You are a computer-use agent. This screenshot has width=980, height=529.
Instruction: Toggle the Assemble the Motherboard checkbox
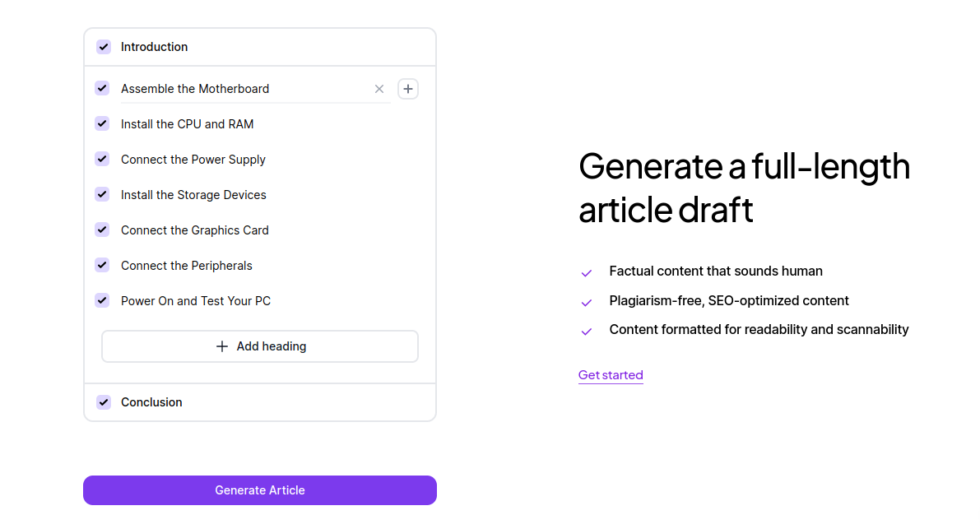(102, 88)
